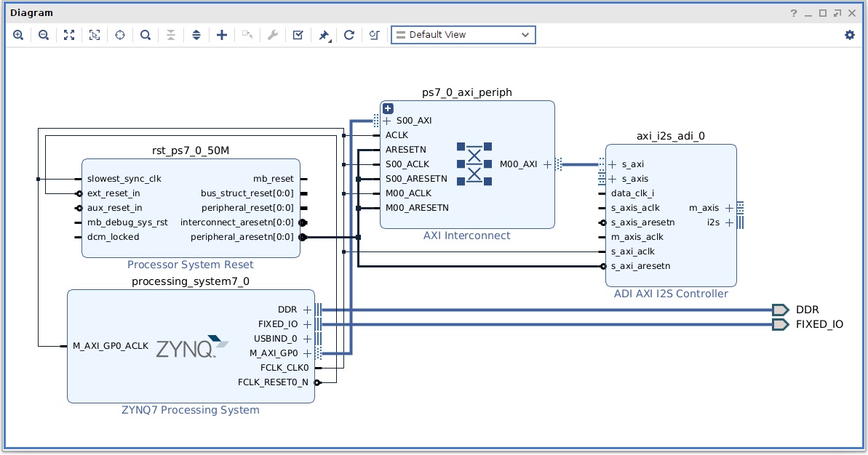This screenshot has height=455, width=868.
Task: Open the Default View dropdown
Action: click(463, 35)
